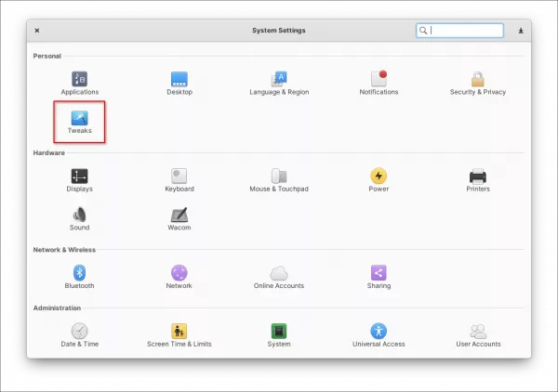Open the User Accounts settings
Image resolution: width=558 pixels, height=392 pixels.
point(478,335)
